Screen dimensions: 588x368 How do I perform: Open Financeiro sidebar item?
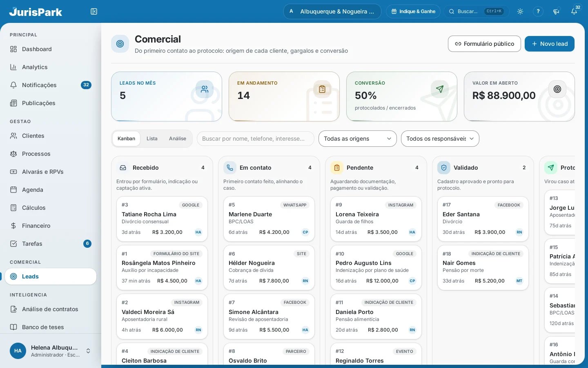pyautogui.click(x=51, y=226)
